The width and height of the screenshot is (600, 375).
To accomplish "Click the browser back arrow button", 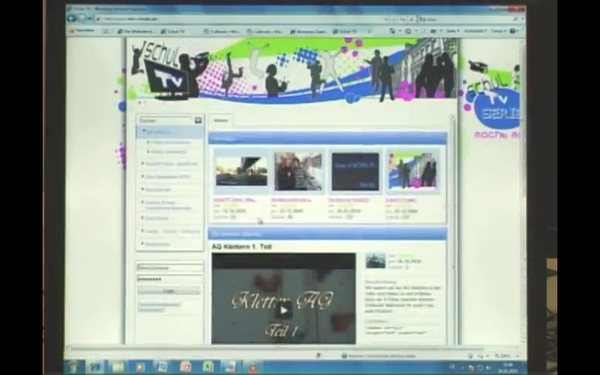I will [72, 18].
